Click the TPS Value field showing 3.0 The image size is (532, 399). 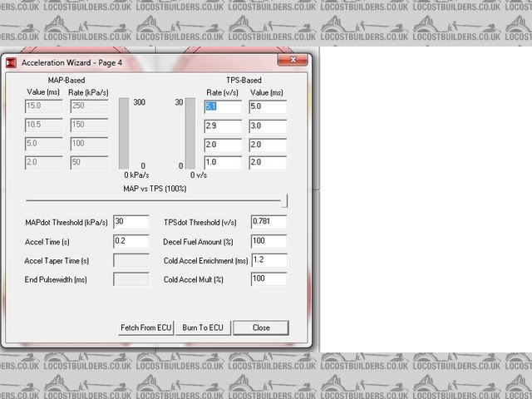pyautogui.click(x=267, y=126)
